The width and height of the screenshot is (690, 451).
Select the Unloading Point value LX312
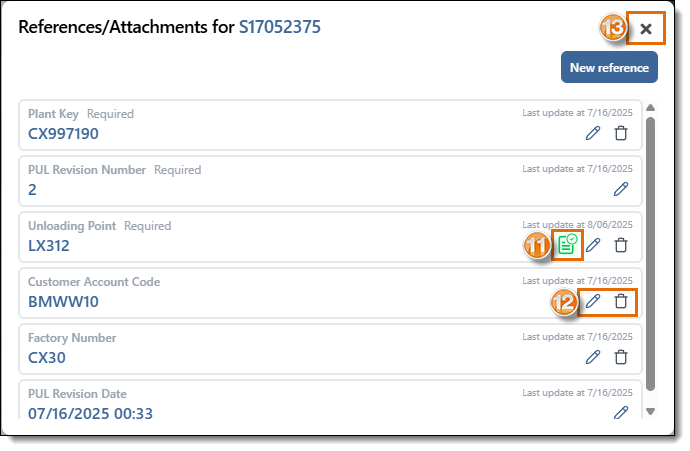point(49,246)
